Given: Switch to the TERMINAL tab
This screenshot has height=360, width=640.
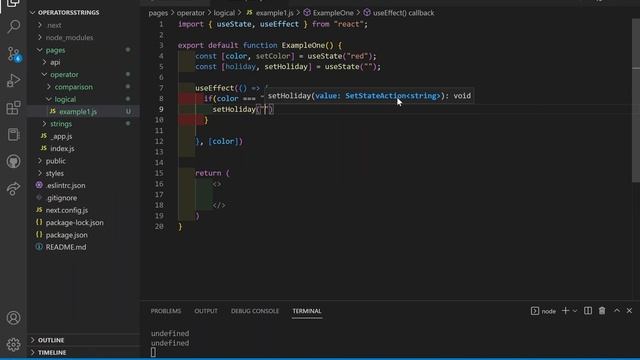Looking at the screenshot, I should click(307, 311).
